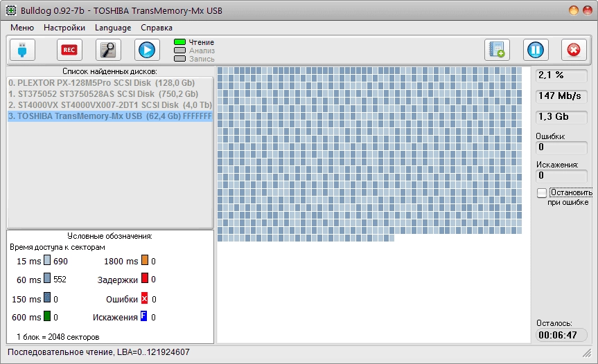The width and height of the screenshot is (598, 364).
Task: Pause the scan with the pause button
Action: (536, 50)
